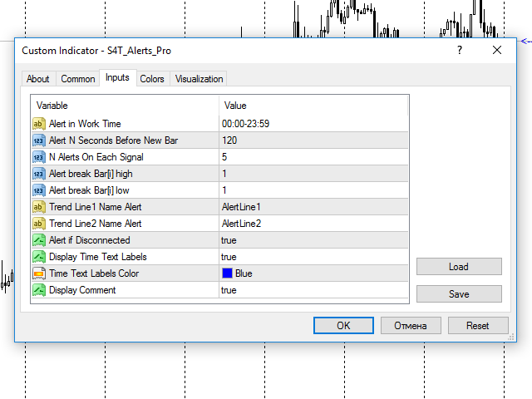The height and width of the screenshot is (399, 532).
Task: Load settings with the Load button
Action: (459, 267)
